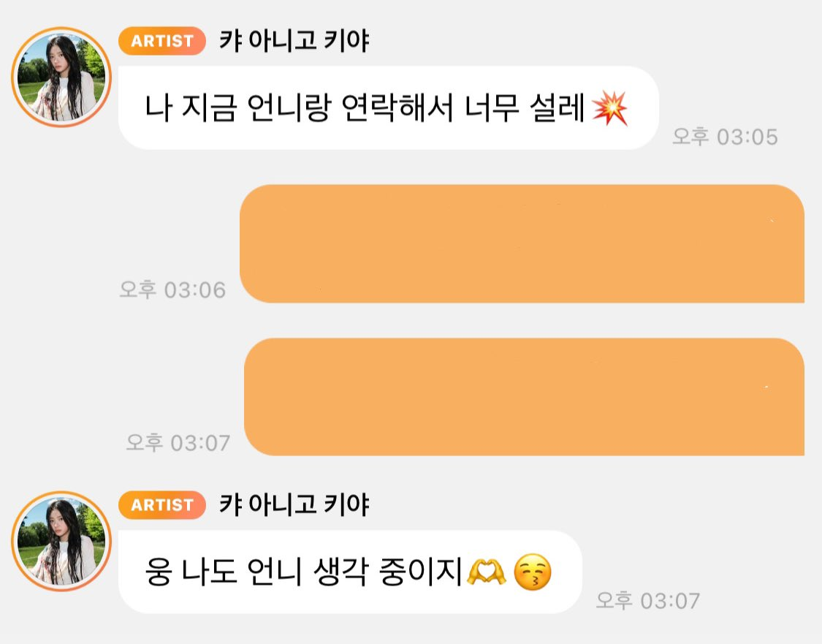Screen dimensions: 822x644
Task: Tap the orange bubble beside its 03:07 timestamp
Action: pyautogui.click(x=524, y=397)
